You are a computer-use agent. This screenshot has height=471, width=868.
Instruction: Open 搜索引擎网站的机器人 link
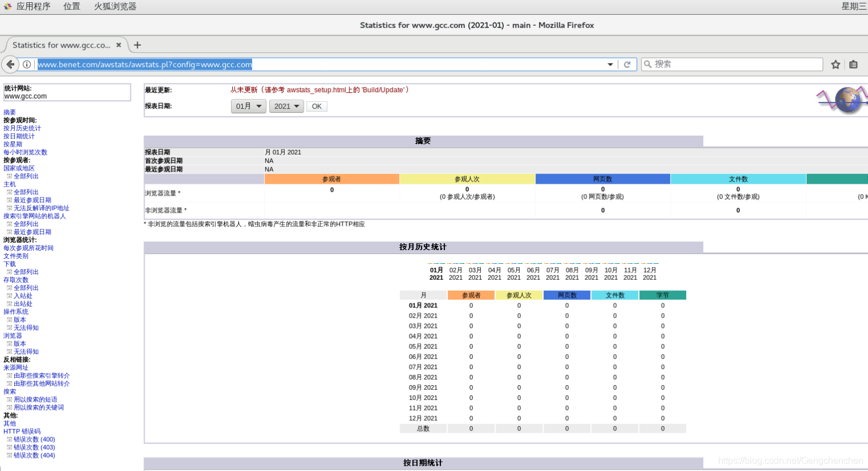35,216
